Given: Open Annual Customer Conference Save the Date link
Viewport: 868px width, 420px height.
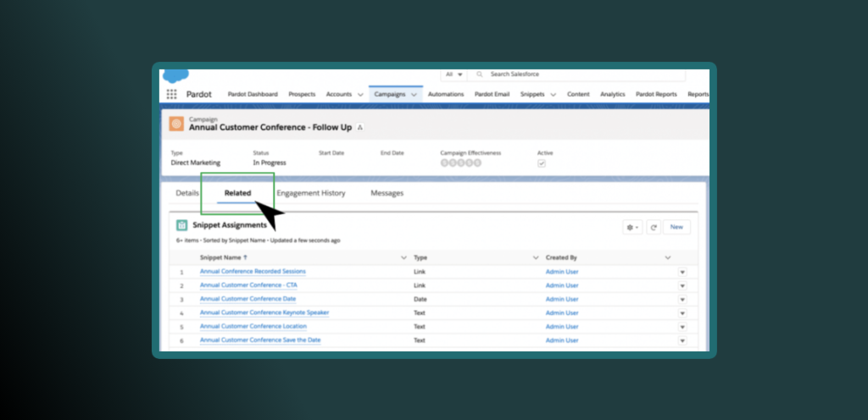Looking at the screenshot, I should [260, 340].
